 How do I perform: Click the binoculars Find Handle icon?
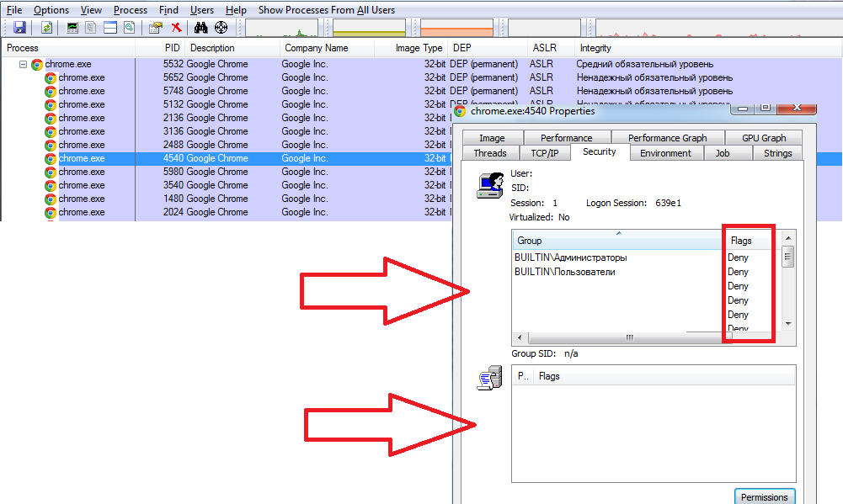201,28
